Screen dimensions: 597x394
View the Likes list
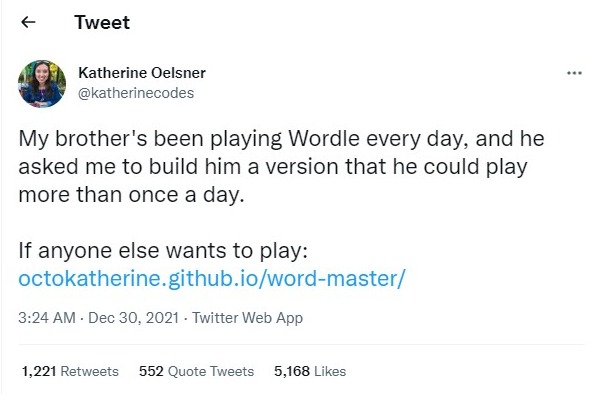point(330,371)
